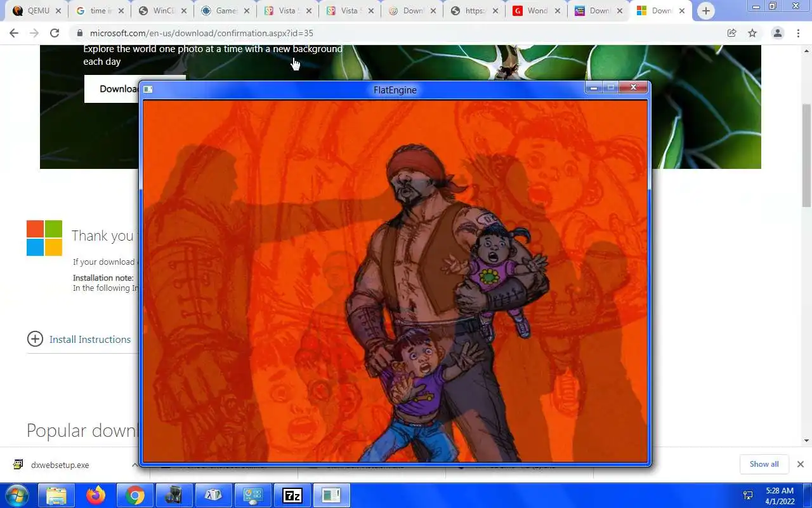Screen dimensions: 812x508
Task: Click the 'Installation note:' text
Action: 103,277
